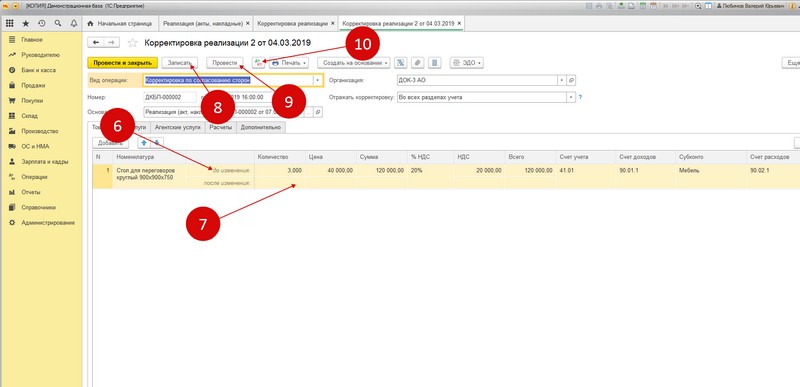Click the Провести button
800x387 pixels.
[x=225, y=63]
